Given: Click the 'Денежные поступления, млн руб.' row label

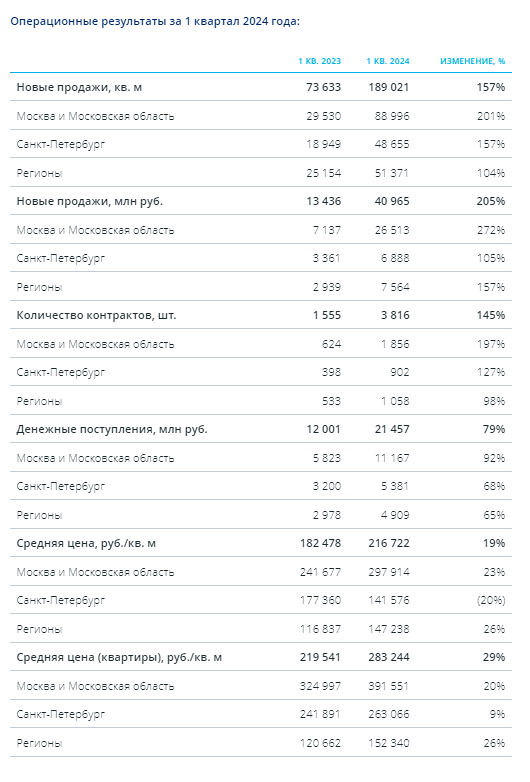Looking at the screenshot, I should click(112, 429).
